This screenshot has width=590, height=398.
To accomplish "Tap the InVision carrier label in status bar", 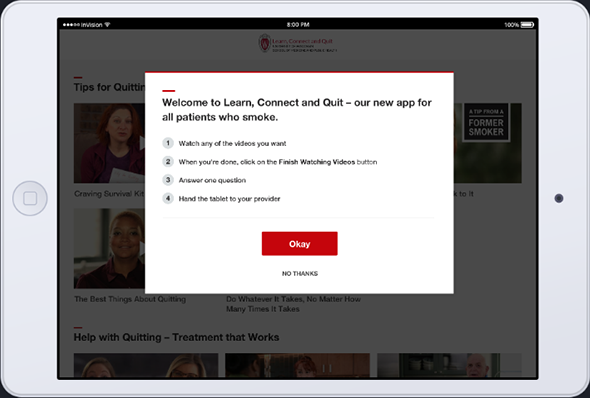I will (x=92, y=25).
